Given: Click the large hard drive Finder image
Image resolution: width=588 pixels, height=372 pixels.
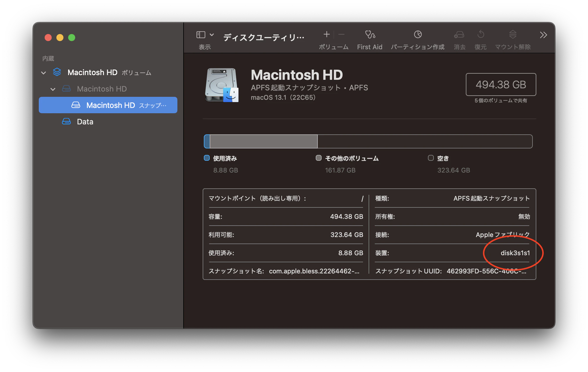Looking at the screenshot, I should click(x=222, y=85).
